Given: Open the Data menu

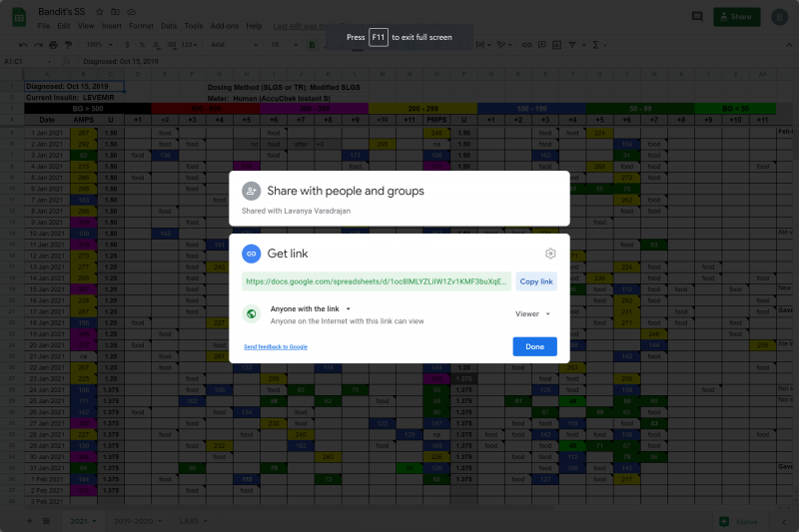Looking at the screenshot, I should point(168,25).
